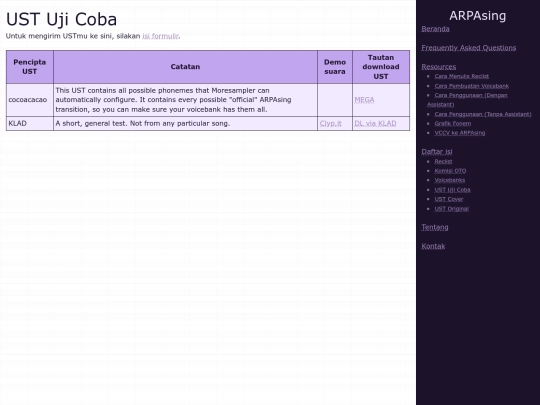Click the 'Tautan download UST' column header
540x405 pixels.
tap(381, 67)
